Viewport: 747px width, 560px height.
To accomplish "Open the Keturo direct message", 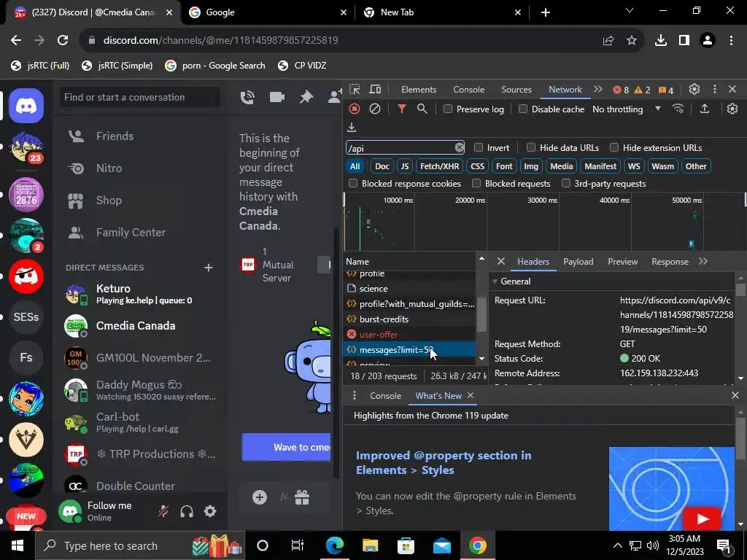I will coord(140,294).
